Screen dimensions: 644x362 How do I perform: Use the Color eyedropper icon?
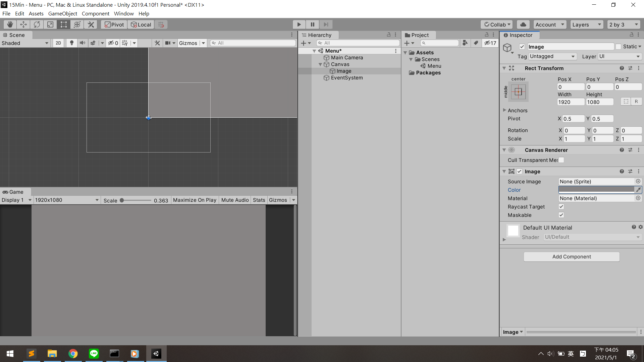pyautogui.click(x=639, y=190)
